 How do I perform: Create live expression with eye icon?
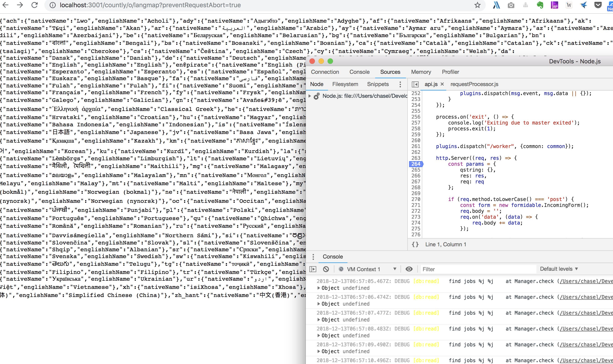pyautogui.click(x=409, y=269)
